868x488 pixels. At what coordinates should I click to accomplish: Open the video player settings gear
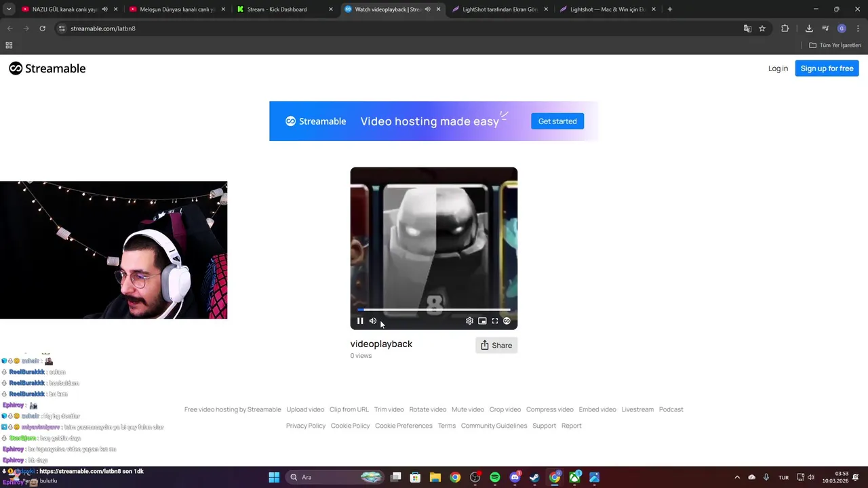click(x=469, y=321)
